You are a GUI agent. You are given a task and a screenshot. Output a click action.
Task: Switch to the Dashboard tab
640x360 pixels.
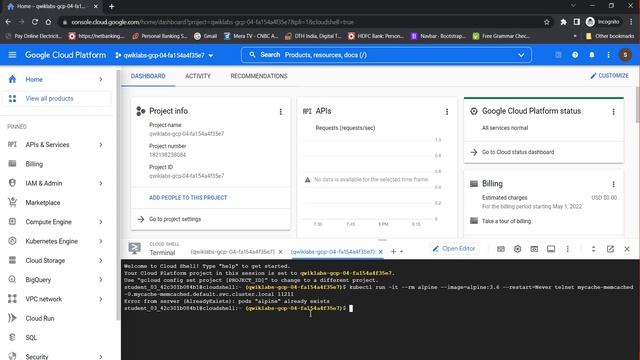pyautogui.click(x=148, y=76)
